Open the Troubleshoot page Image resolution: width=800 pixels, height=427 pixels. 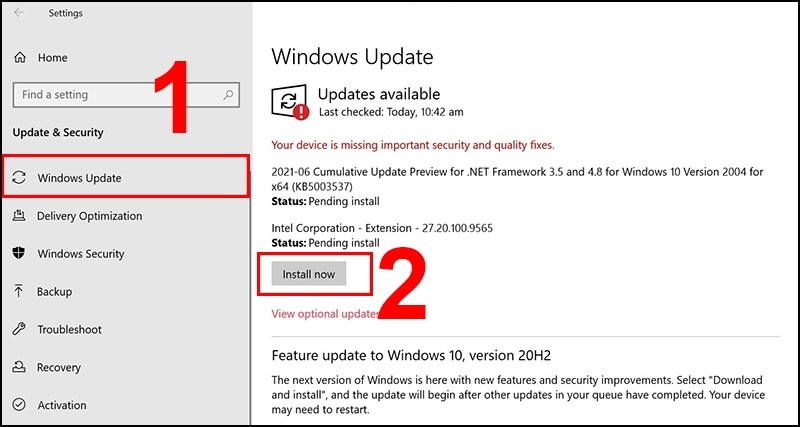pyautogui.click(x=69, y=330)
